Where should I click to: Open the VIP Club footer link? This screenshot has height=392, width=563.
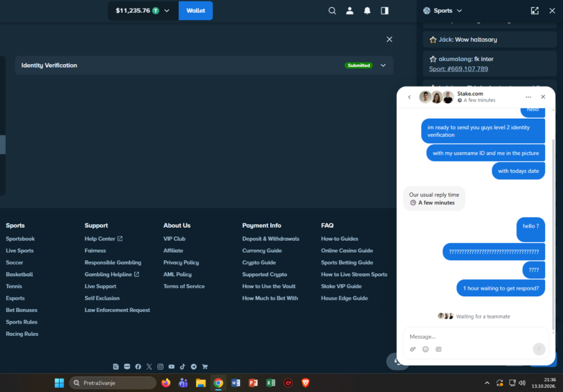(174, 238)
